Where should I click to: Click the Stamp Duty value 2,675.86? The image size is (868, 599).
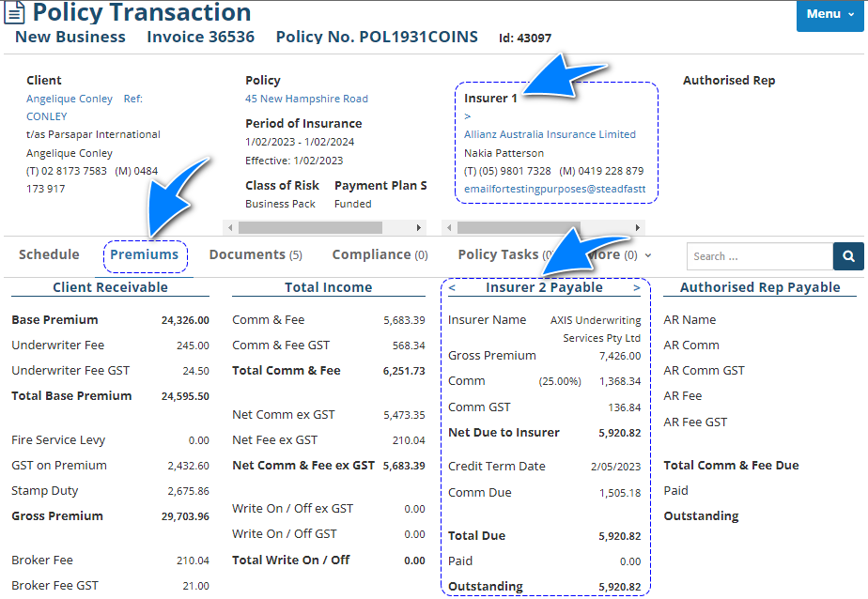[x=188, y=491]
